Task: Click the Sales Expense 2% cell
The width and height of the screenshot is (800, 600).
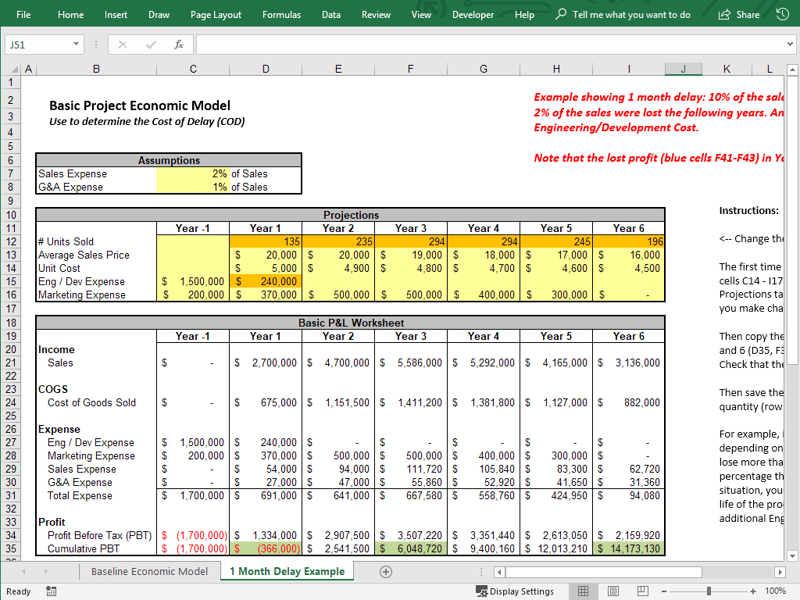Action: pyautogui.click(x=193, y=174)
